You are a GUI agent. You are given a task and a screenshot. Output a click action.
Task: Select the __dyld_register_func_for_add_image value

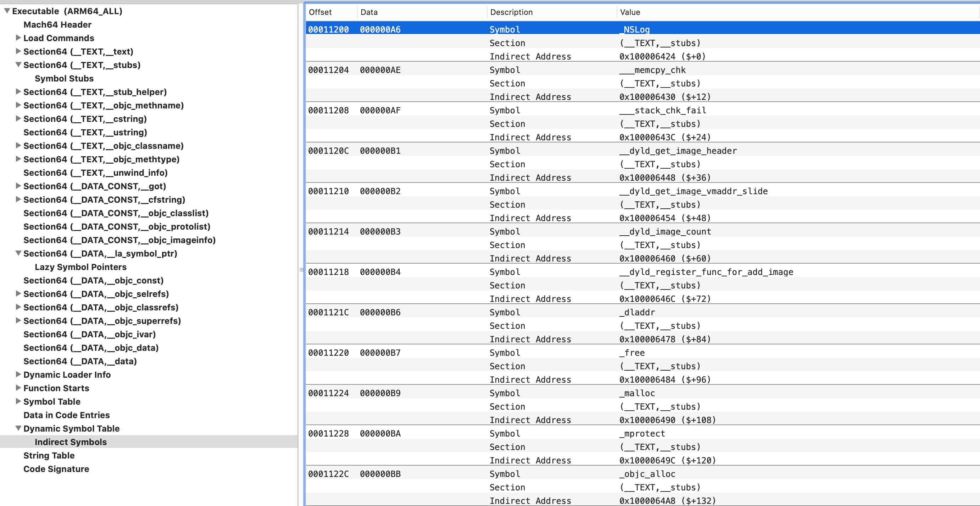[706, 272]
